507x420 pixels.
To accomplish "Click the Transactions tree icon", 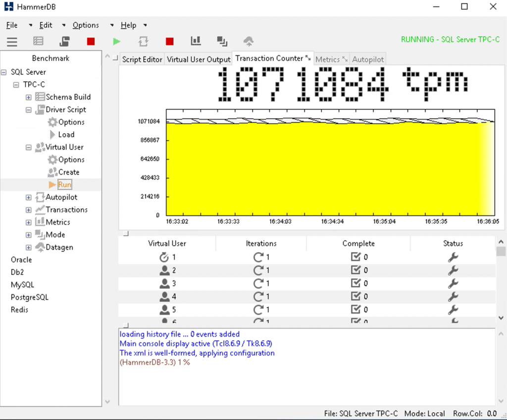I will tap(40, 210).
